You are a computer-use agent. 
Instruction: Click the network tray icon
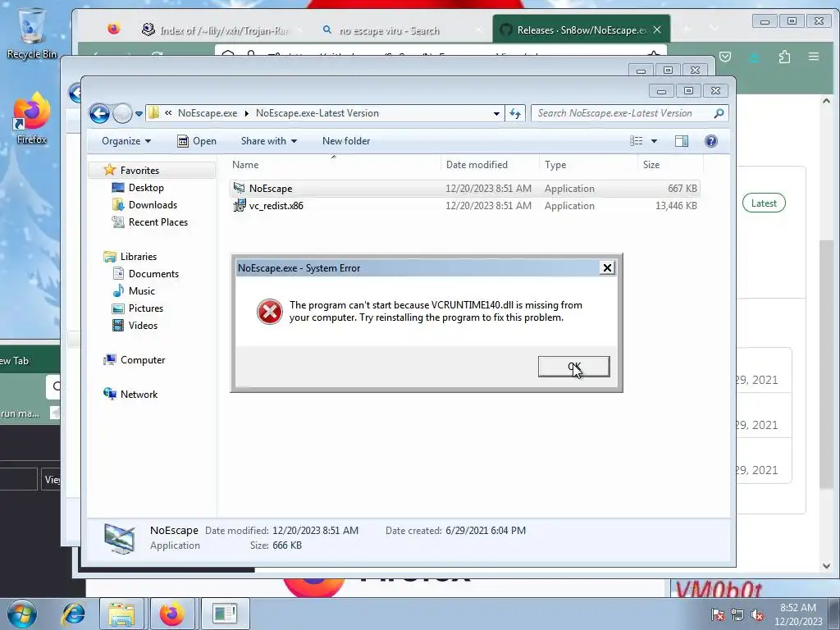[x=737, y=615]
